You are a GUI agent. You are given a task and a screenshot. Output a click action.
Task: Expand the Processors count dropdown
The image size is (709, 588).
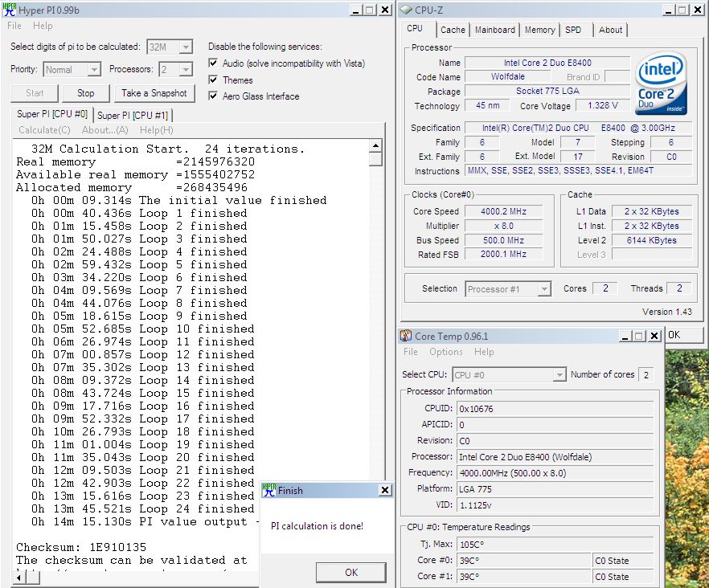point(185,70)
